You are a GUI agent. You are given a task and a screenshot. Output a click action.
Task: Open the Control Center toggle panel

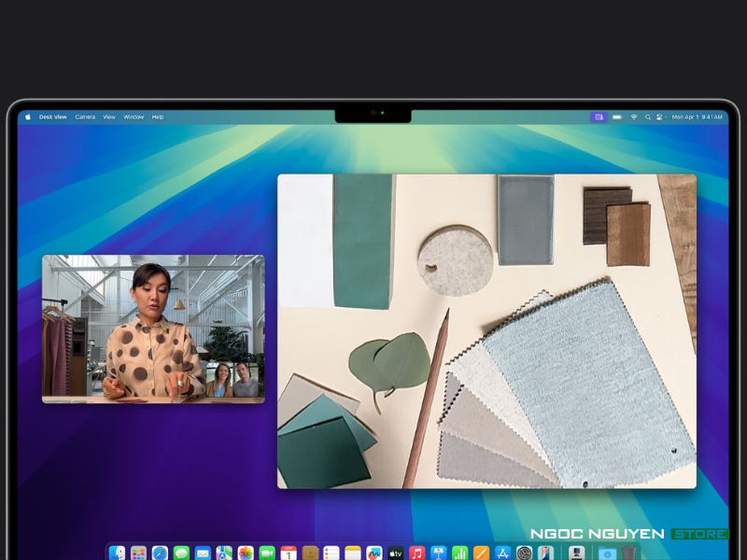click(659, 117)
